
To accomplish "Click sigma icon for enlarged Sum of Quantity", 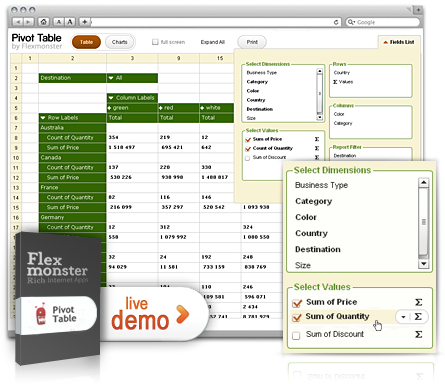I will point(418,316).
